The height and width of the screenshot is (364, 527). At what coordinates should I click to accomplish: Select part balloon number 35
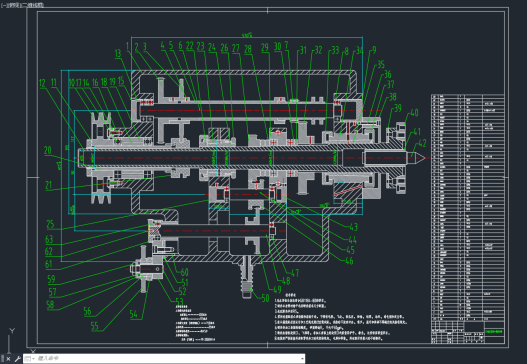click(x=381, y=65)
